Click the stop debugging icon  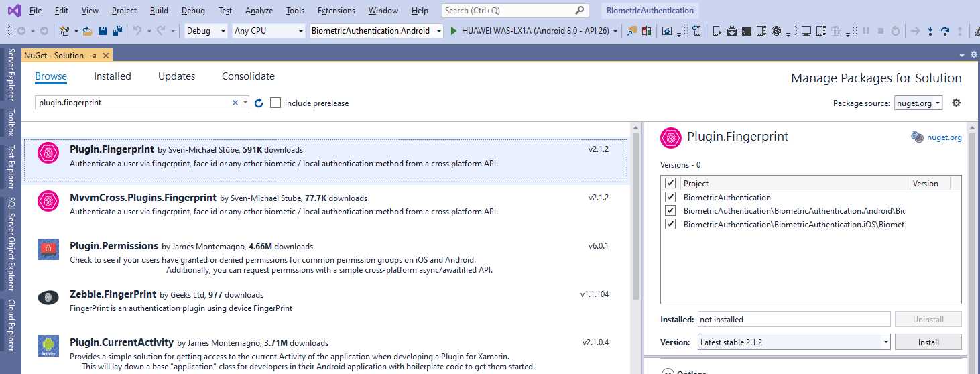(x=881, y=31)
